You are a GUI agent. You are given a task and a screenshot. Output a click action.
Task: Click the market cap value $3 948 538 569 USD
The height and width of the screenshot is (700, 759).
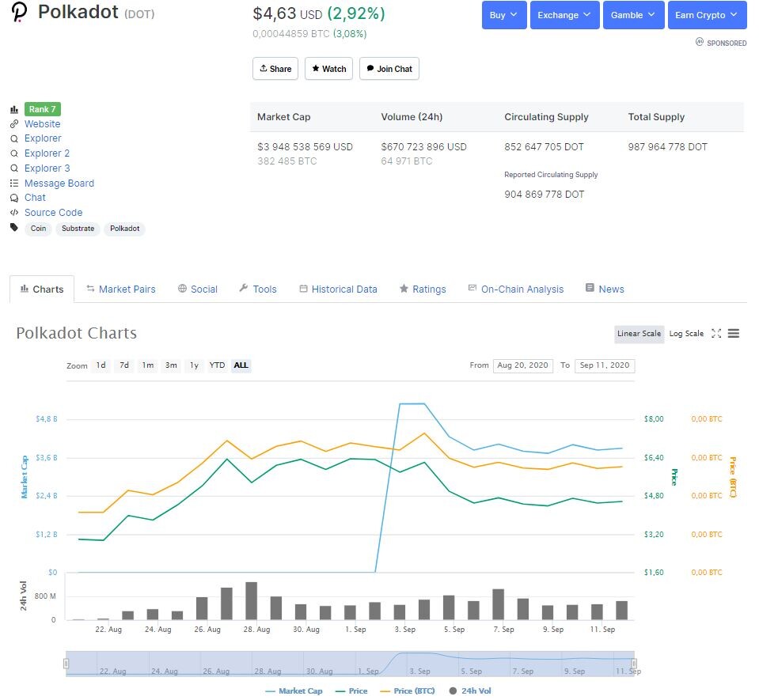[305, 147]
